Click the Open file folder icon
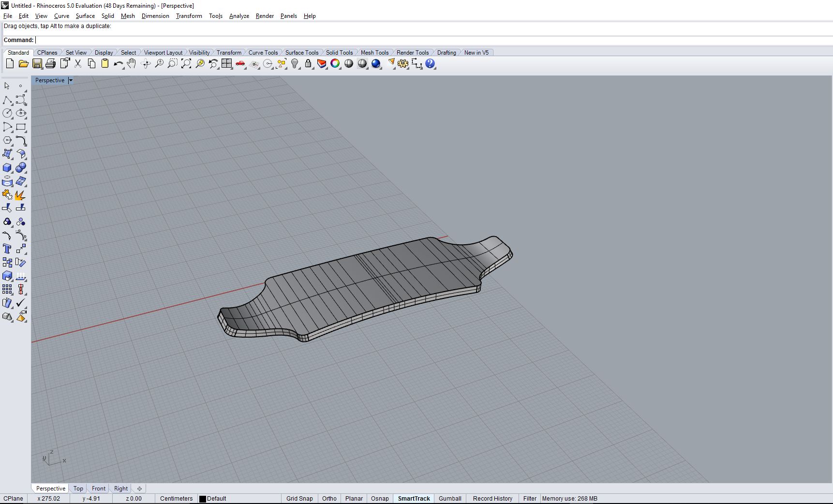833x504 pixels. click(x=23, y=63)
